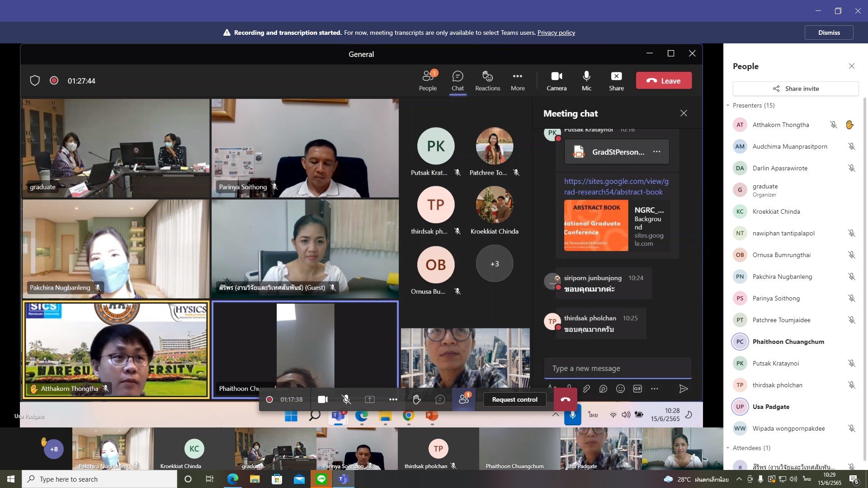The height and width of the screenshot is (488, 868).
Task: Open the sites.google.com abstract-book link
Action: pyautogui.click(x=616, y=186)
